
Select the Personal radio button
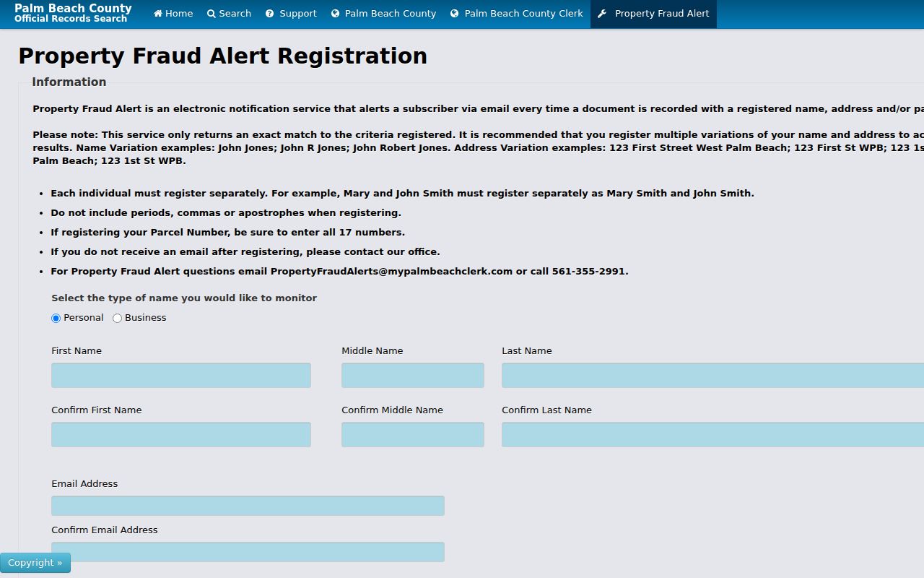[56, 318]
